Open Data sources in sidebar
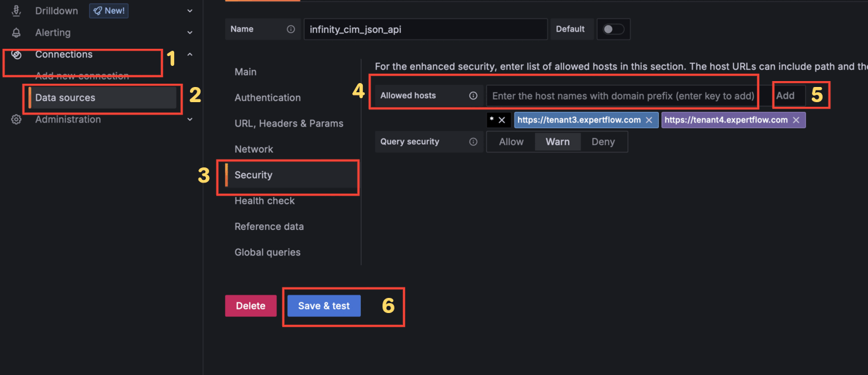868x375 pixels. pyautogui.click(x=65, y=98)
